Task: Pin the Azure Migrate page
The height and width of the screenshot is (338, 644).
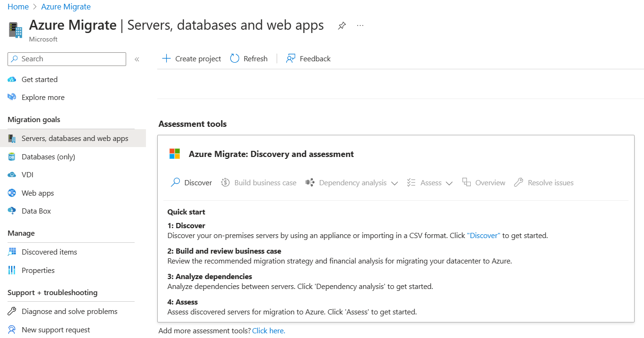Action: coord(341,26)
